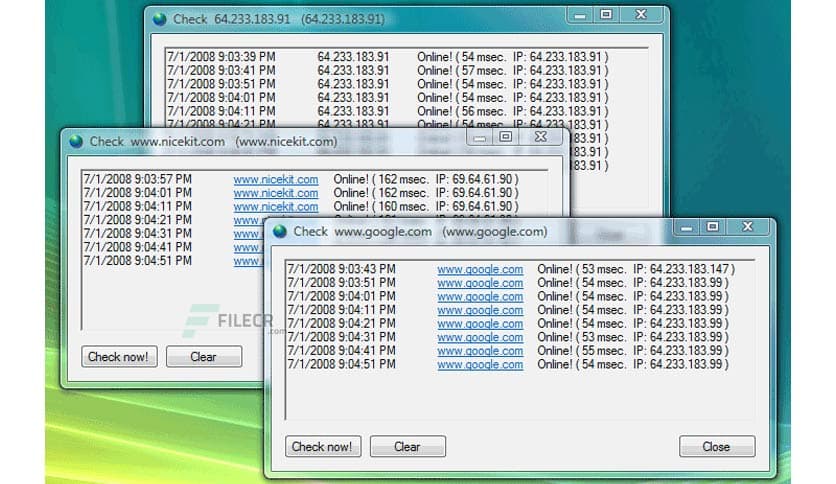Click the globe icon in the 64.233.183.91 window title
Image resolution: width=836 pixels, height=484 pixels.
coord(159,19)
